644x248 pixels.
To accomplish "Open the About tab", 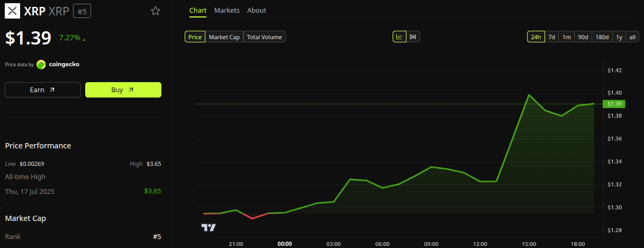I will [x=257, y=11].
